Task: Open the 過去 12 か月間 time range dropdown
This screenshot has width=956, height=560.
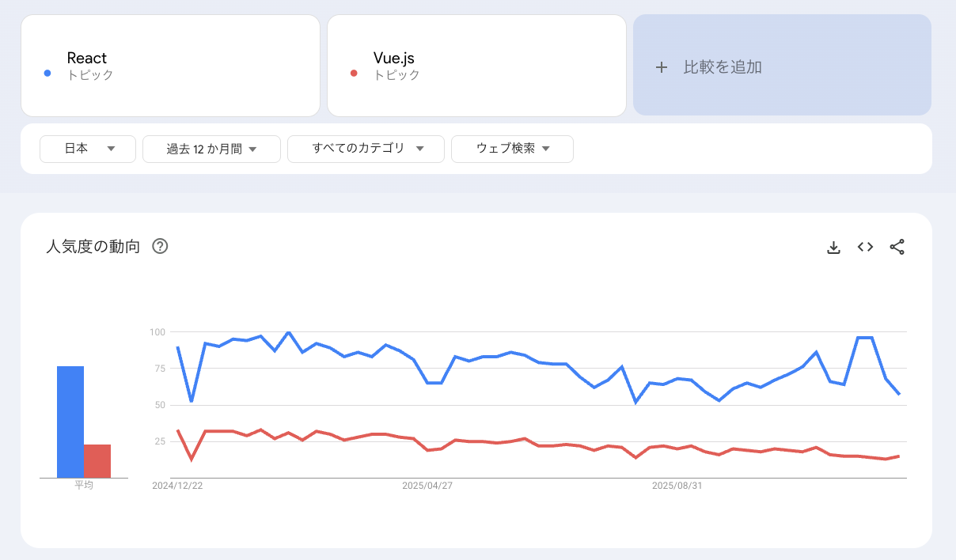Action: pyautogui.click(x=211, y=149)
